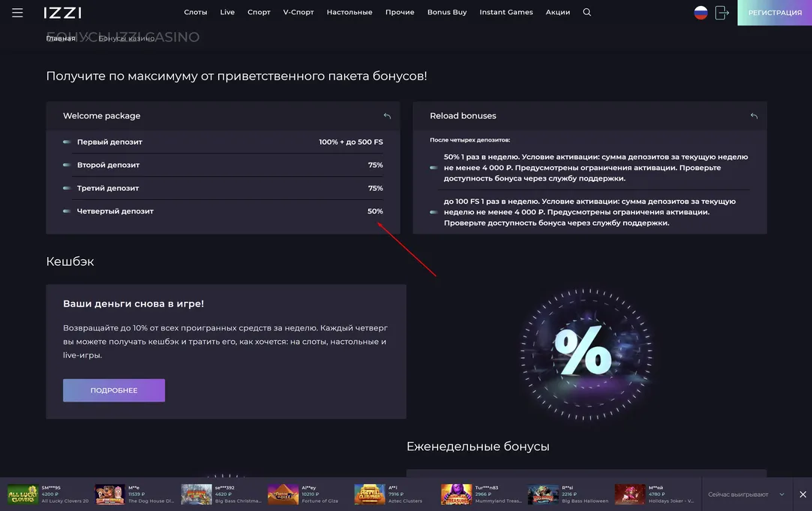Open the search magnifier icon

[x=587, y=13]
